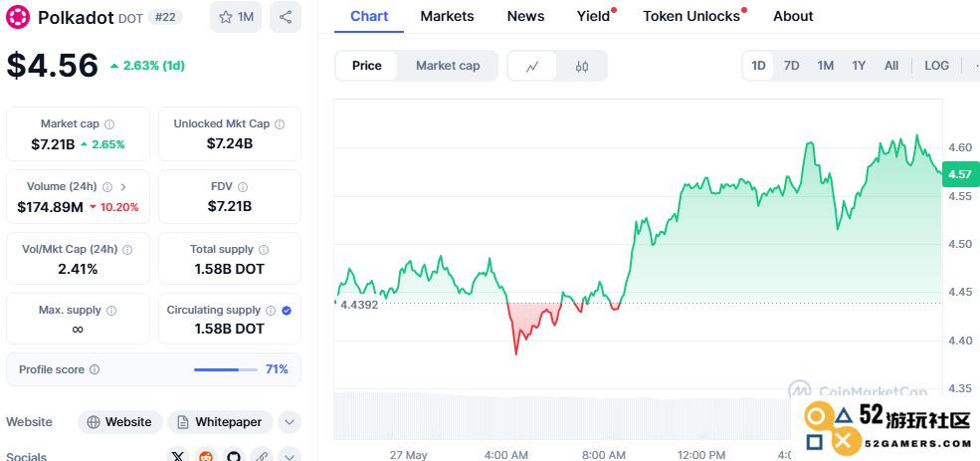Add Polkadot to watchlist with star button
This screenshot has width=980, height=461.
click(x=236, y=17)
